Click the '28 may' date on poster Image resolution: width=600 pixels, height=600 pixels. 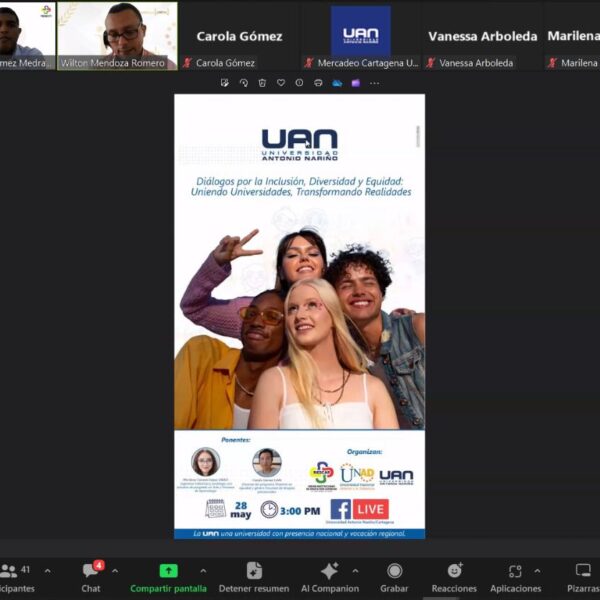[241, 510]
